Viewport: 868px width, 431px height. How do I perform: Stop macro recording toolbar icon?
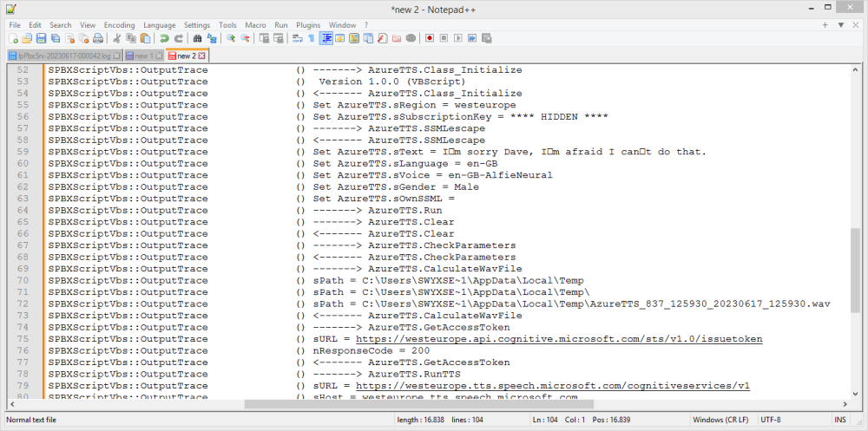pyautogui.click(x=444, y=38)
